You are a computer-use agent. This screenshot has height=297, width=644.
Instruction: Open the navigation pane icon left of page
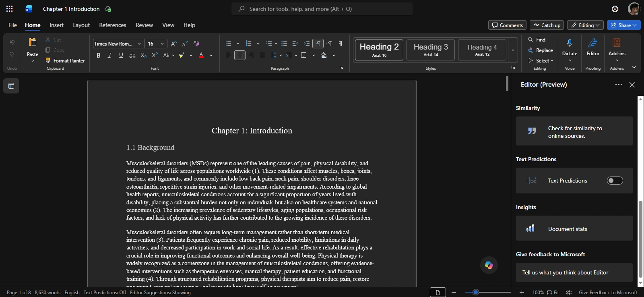pos(11,86)
